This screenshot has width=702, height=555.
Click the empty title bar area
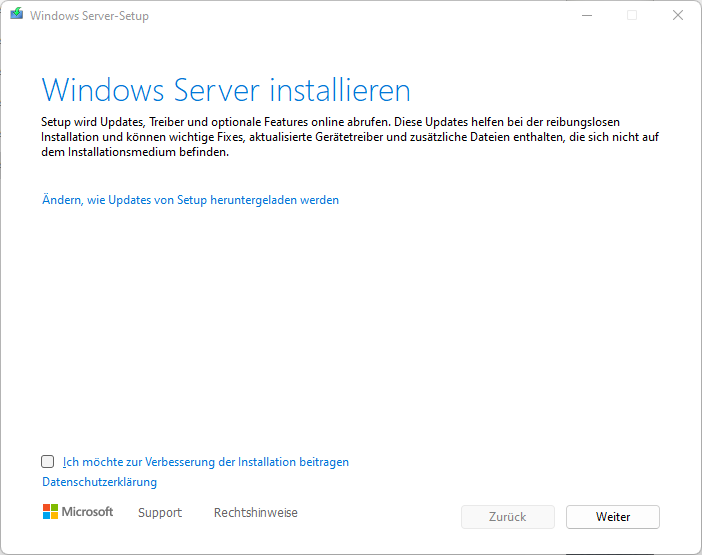click(360, 15)
